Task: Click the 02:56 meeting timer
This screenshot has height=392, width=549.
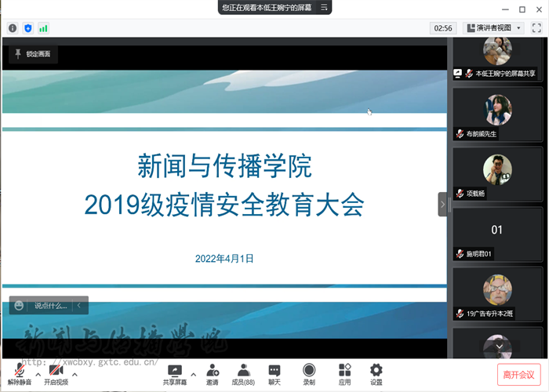Action: (x=443, y=28)
